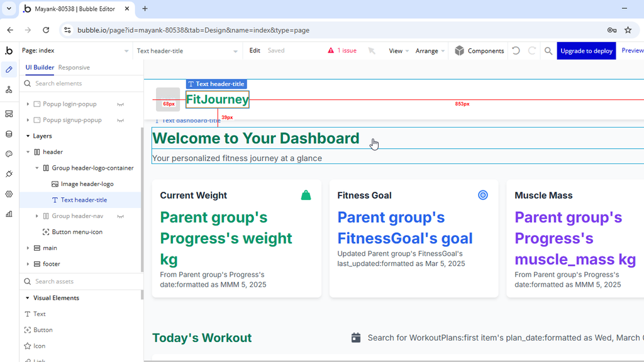The height and width of the screenshot is (362, 644).
Task: Open the Logs chart icon in the sidebar
Action: (x=9, y=214)
